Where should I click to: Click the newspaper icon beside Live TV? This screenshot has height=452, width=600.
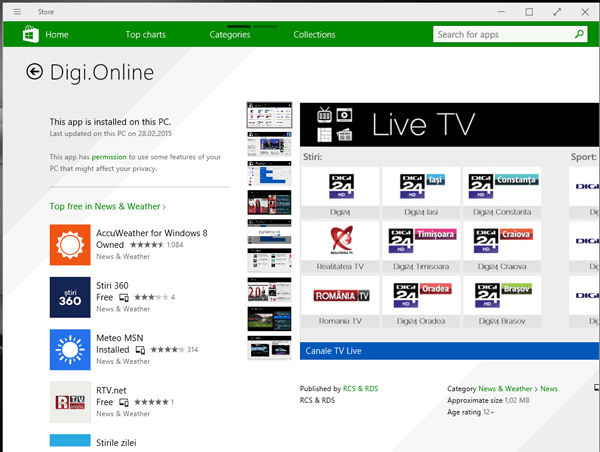click(x=344, y=135)
